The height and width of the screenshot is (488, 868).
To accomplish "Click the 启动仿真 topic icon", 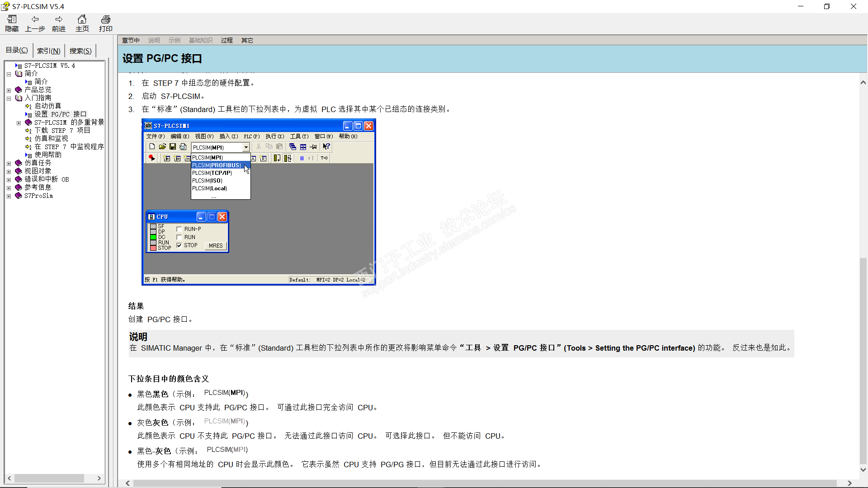I will click(28, 106).
